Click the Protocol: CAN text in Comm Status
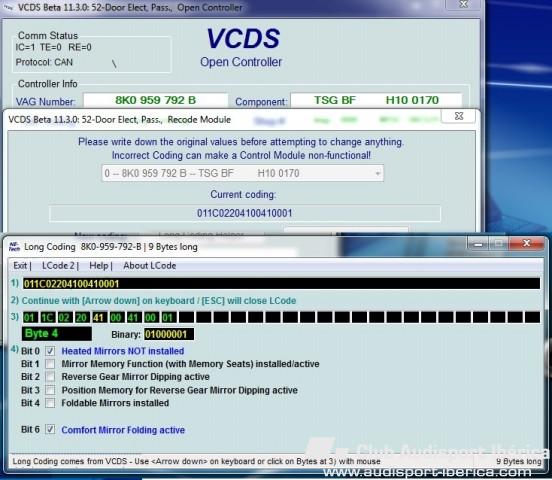The image size is (552, 480). 44,62
